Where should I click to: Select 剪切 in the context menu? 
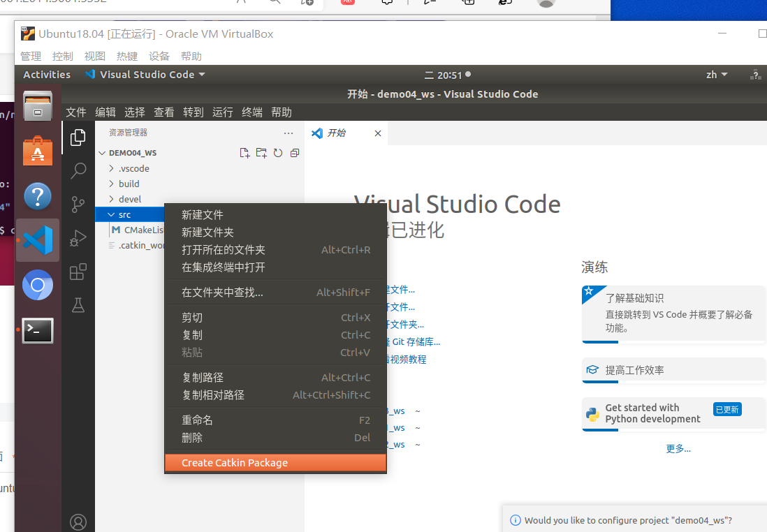pos(275,318)
